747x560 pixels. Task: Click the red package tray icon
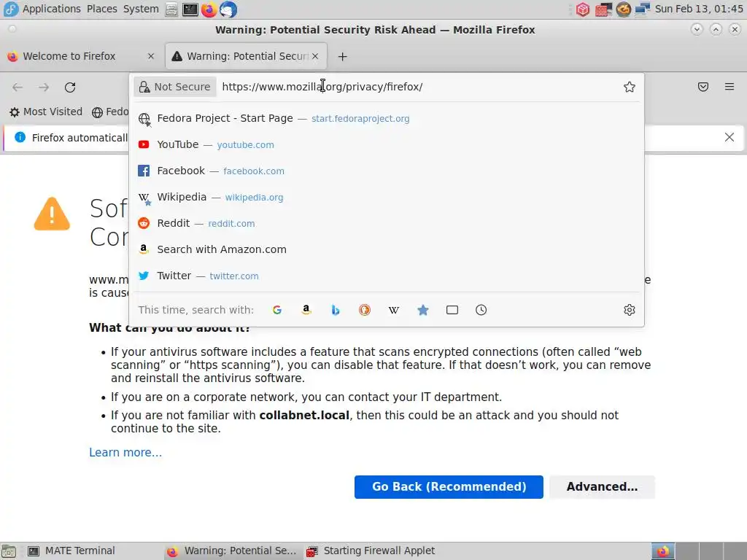tap(583, 9)
